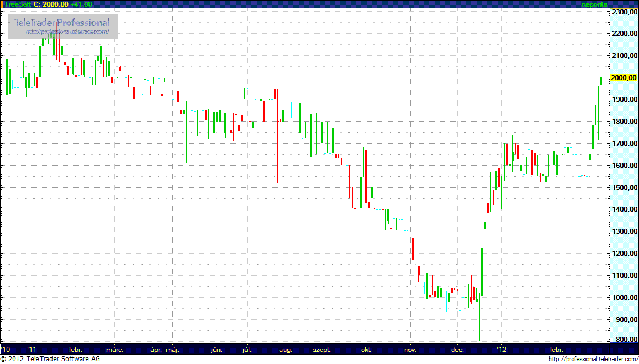The height and width of the screenshot is (364, 639).
Task: Click the 900,00 price axis label
Action: pos(627,320)
